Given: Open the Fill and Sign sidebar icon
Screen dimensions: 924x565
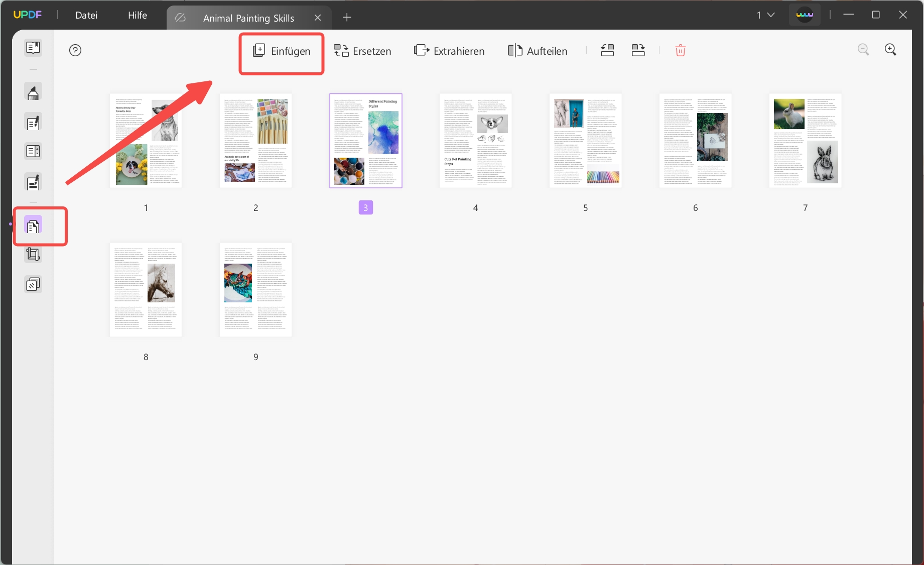Looking at the screenshot, I should (x=33, y=182).
